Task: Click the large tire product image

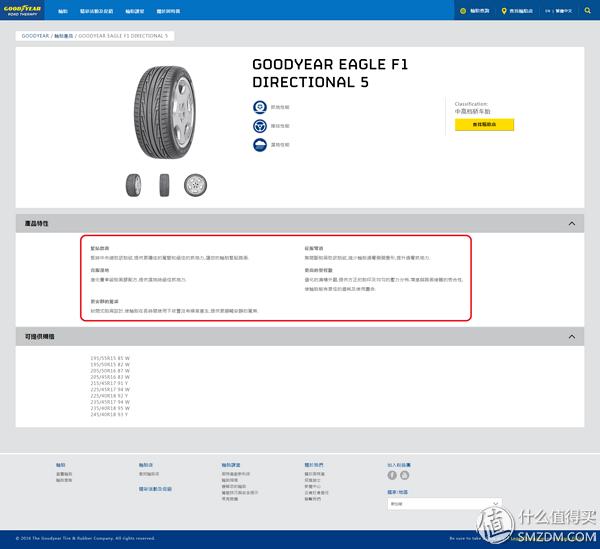Action: coord(165,112)
